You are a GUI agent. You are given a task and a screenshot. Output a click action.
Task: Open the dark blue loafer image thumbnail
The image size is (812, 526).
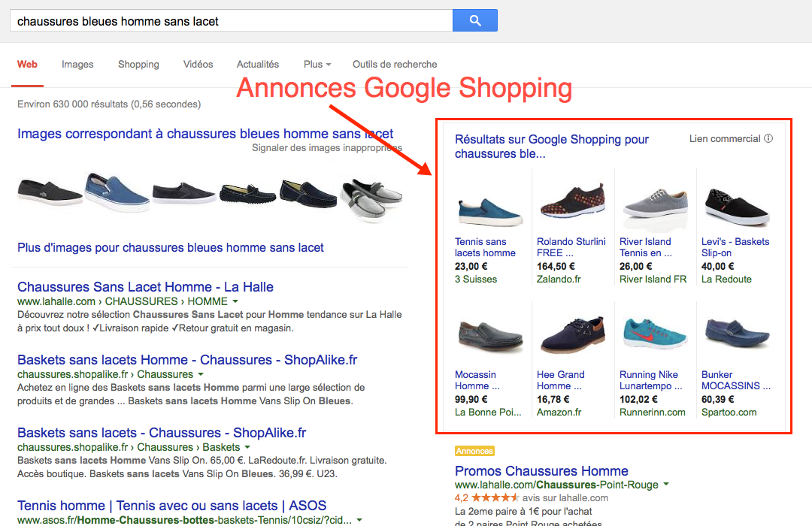click(308, 193)
